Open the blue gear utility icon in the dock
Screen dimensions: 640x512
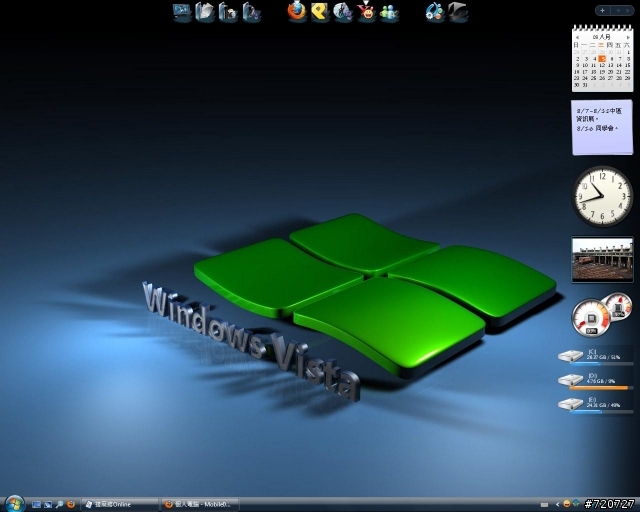435,11
